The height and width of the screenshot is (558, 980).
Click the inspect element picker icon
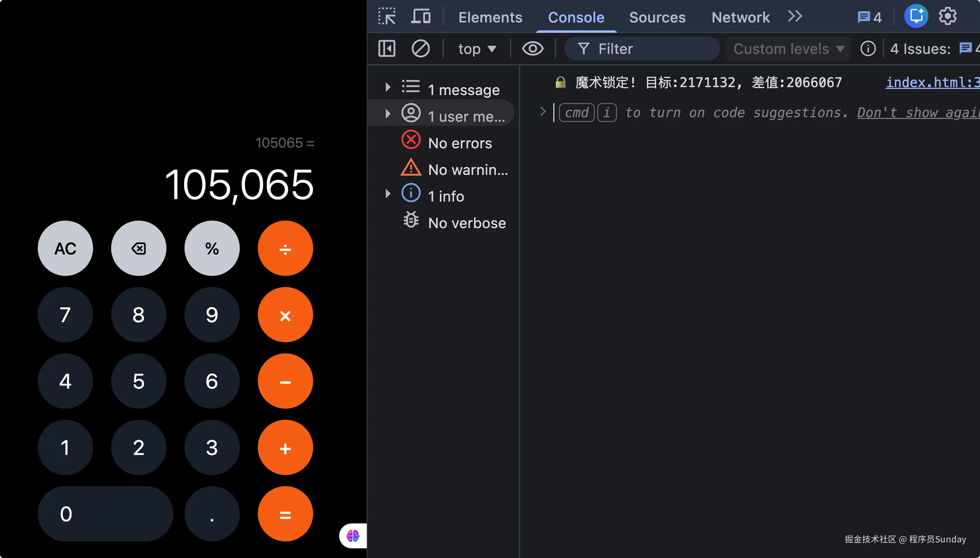click(x=387, y=17)
